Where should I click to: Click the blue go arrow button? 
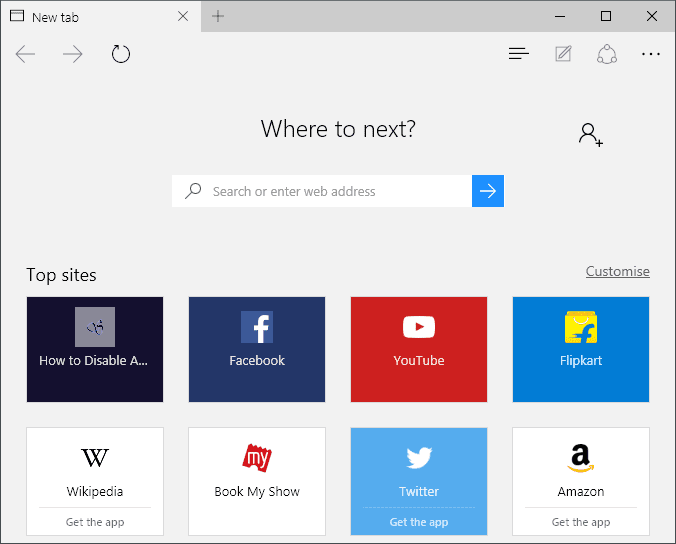488,191
